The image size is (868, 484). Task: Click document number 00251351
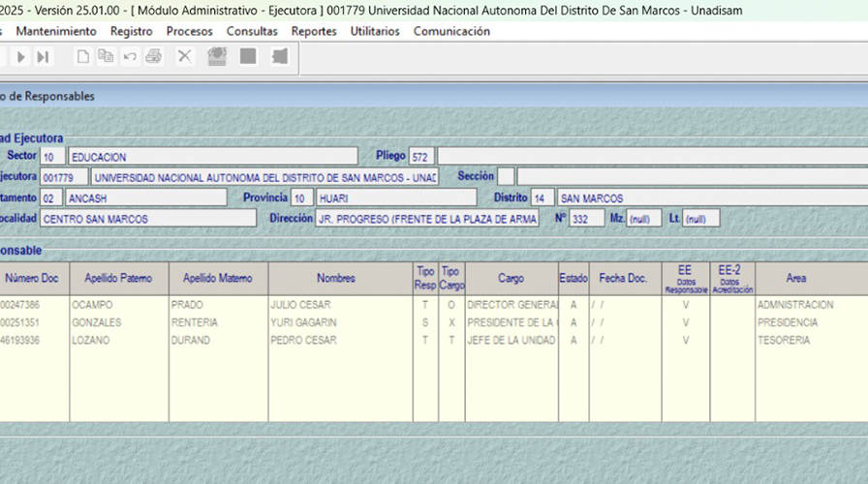(x=34, y=322)
